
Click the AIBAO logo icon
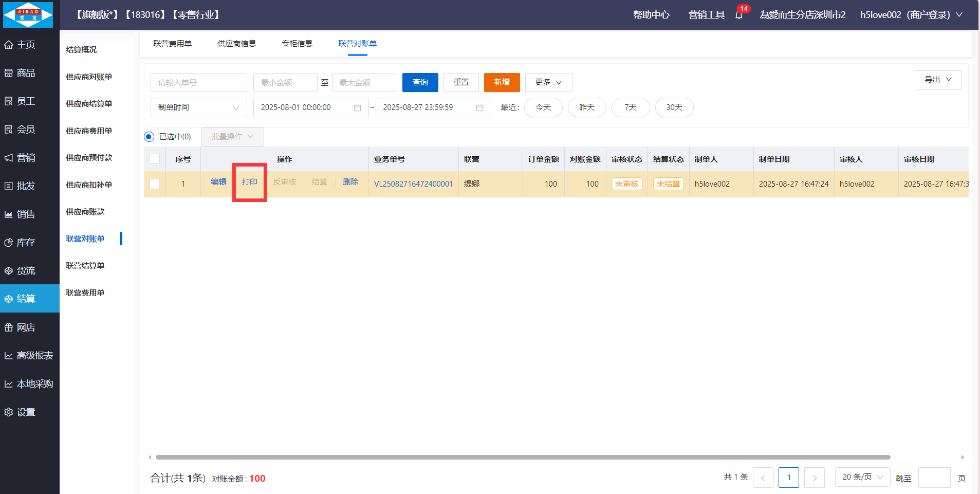pos(28,14)
